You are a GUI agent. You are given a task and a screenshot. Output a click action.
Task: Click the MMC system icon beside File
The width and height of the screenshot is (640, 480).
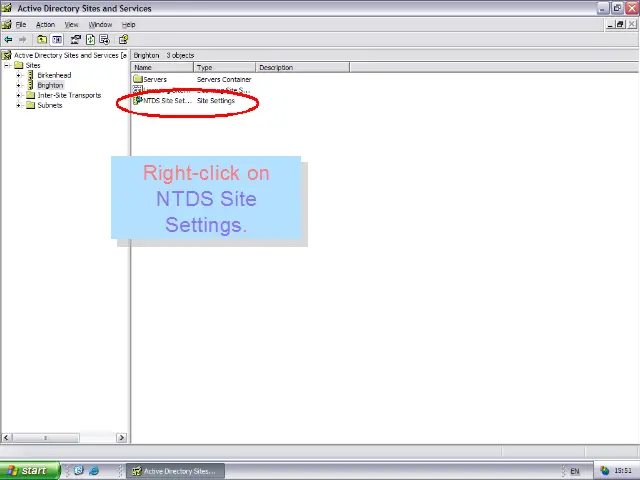click(7, 24)
